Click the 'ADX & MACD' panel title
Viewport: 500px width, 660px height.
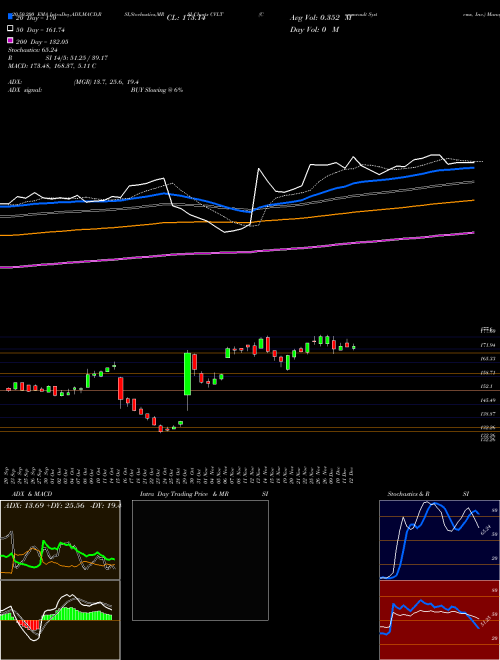(32, 494)
